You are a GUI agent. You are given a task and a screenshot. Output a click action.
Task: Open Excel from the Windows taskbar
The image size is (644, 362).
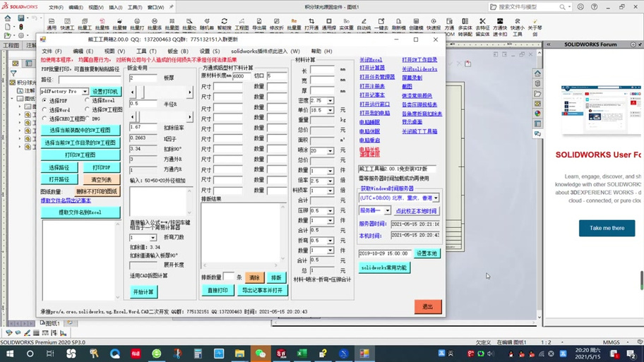(x=302, y=354)
